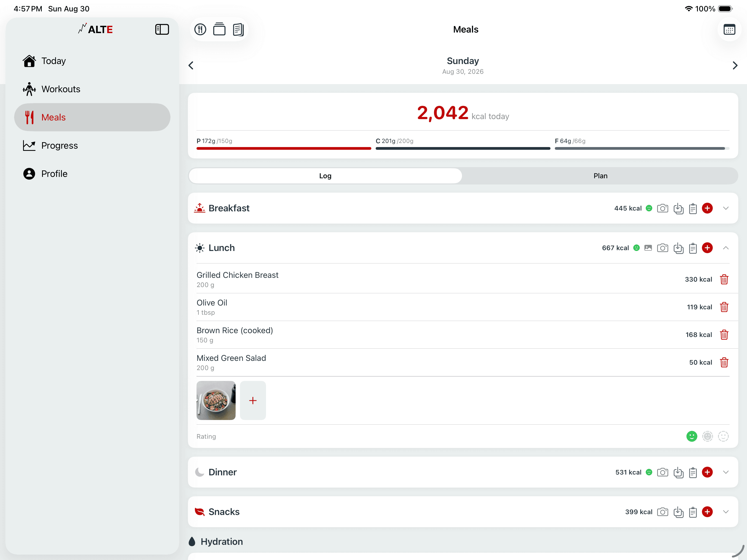The image size is (747, 560).
Task: Open the fork and knife foods icon
Action: (200, 29)
